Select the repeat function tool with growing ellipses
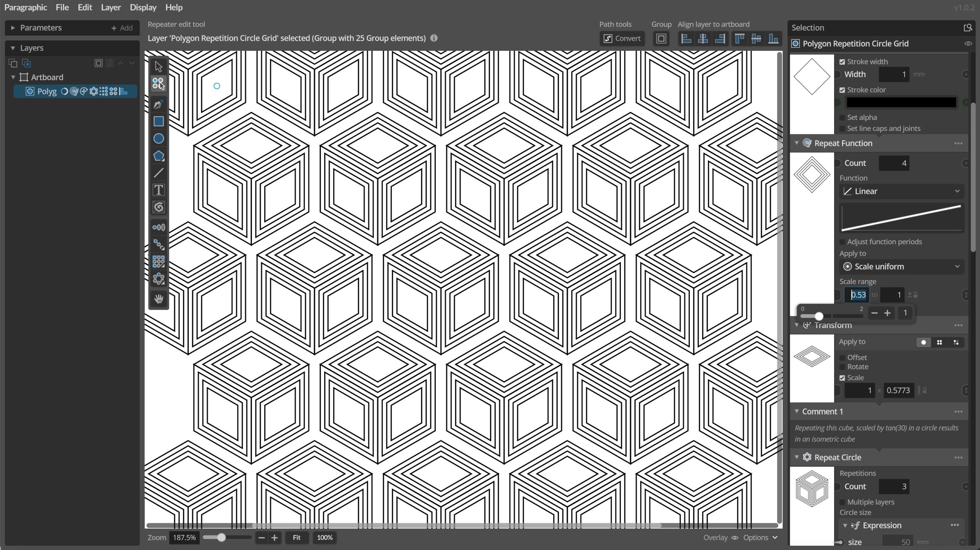980x550 pixels. tap(158, 228)
